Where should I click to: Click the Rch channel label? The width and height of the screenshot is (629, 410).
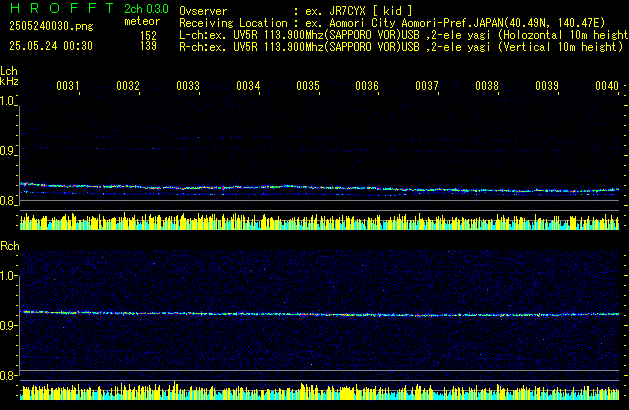pos(10,246)
